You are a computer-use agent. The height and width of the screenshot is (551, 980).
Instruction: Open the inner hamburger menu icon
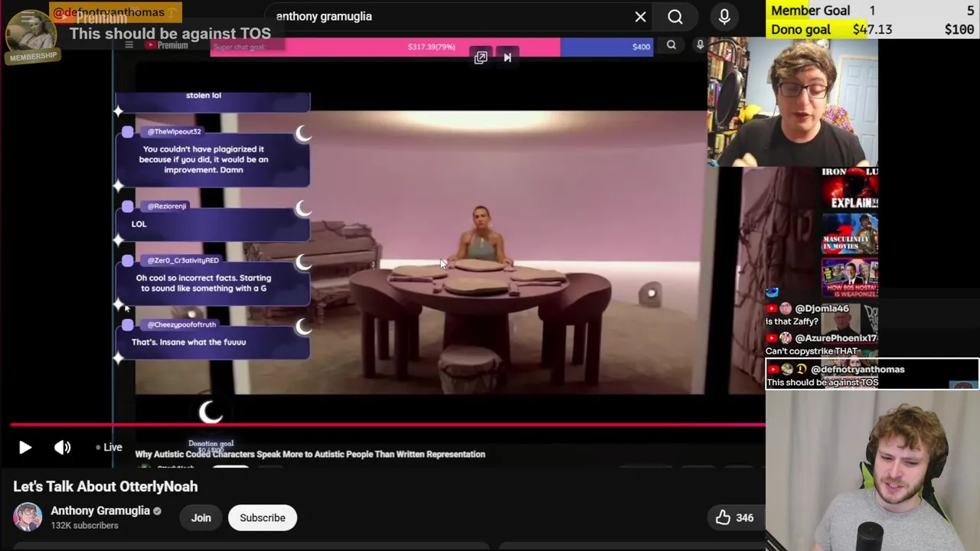coord(129,45)
